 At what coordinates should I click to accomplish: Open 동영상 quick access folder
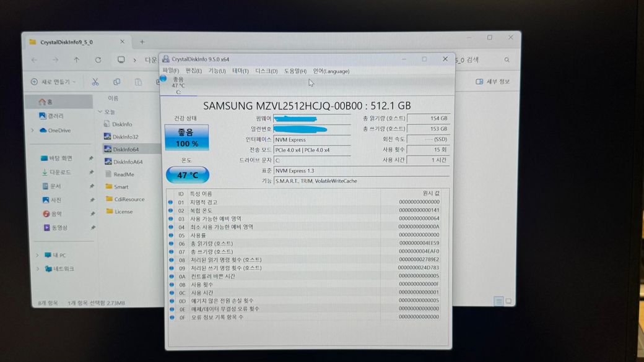tap(56, 227)
